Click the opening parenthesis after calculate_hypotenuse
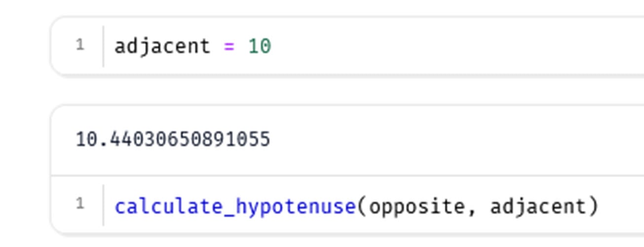This screenshot has width=644, height=247. 363,206
